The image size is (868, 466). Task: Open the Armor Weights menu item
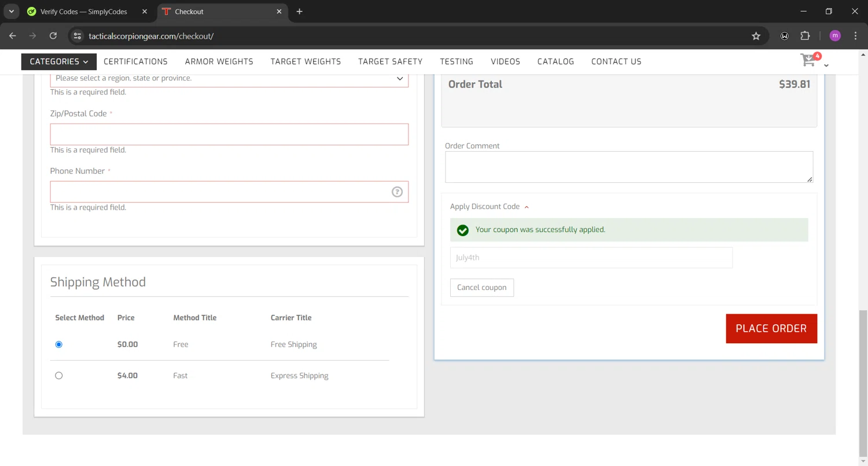pyautogui.click(x=219, y=61)
